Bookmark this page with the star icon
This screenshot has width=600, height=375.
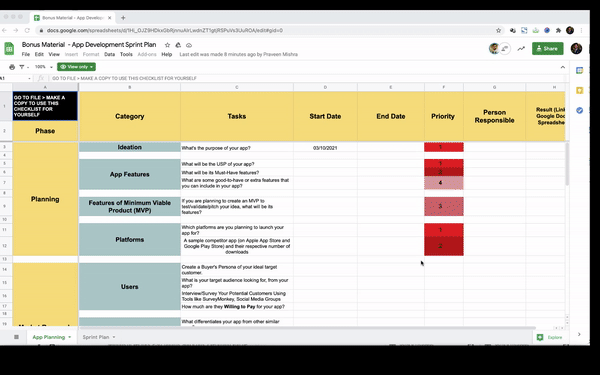(498, 30)
